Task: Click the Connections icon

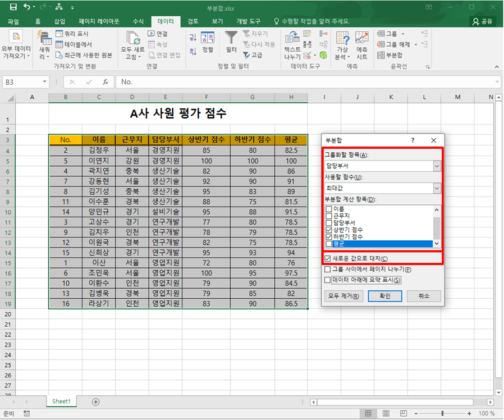Action: tap(151, 34)
